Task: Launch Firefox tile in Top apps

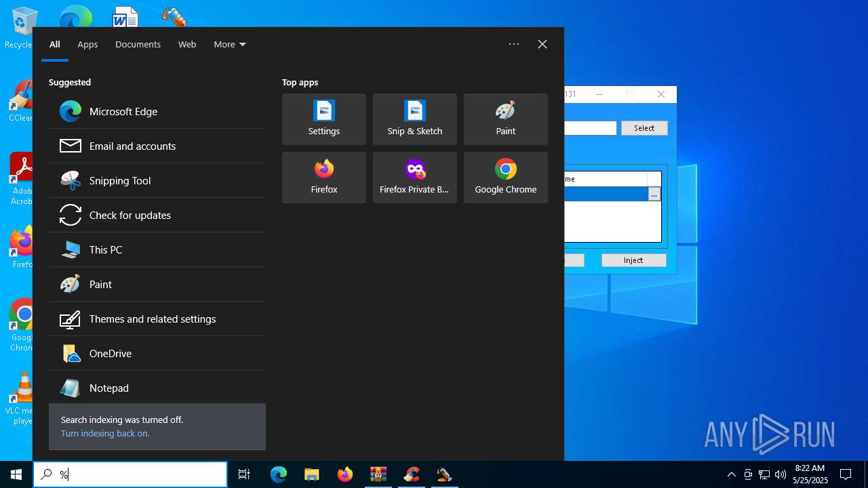Action: pos(324,178)
